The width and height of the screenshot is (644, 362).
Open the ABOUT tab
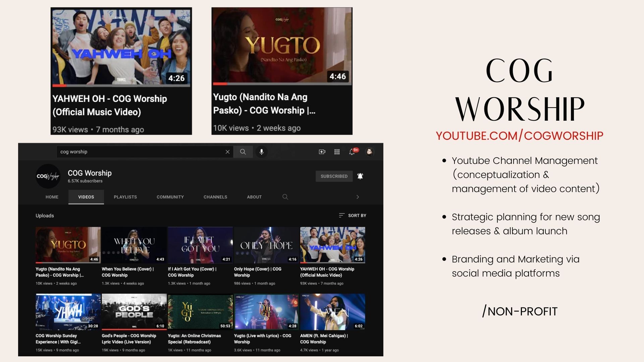(254, 197)
